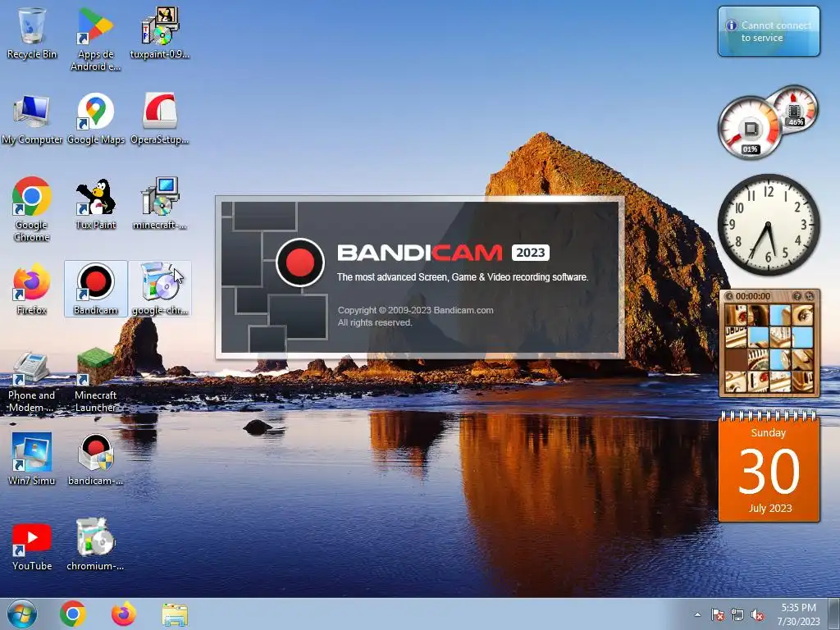Image resolution: width=840 pixels, height=630 pixels.
Task: Open the Recycle Bin desktop icon
Action: coord(32,33)
